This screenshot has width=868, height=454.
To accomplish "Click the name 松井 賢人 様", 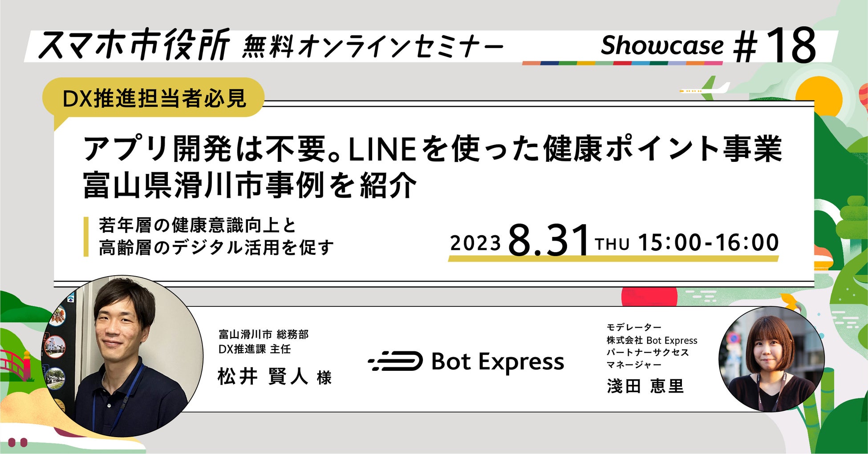I will [275, 377].
